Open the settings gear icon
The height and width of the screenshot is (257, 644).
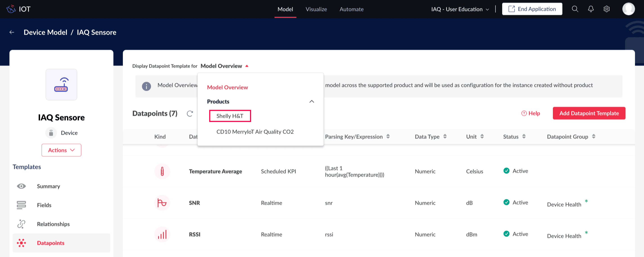click(606, 9)
